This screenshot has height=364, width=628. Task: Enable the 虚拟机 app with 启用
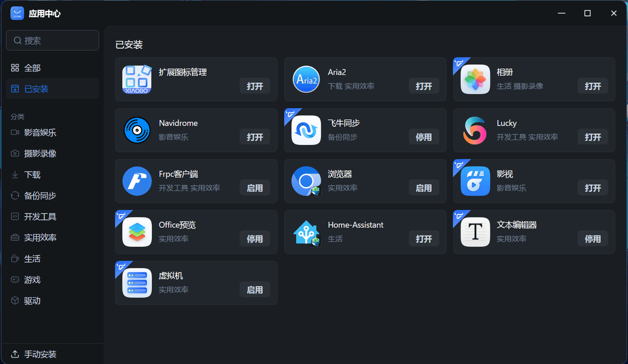(x=255, y=289)
